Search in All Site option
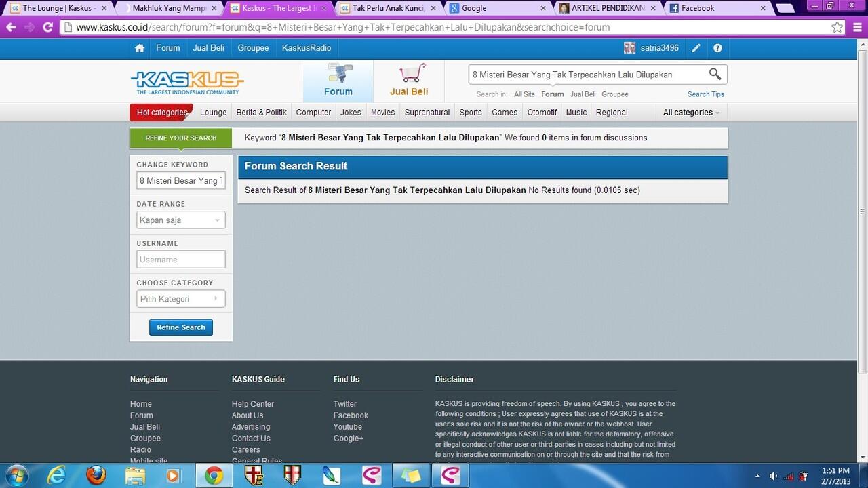Image resolution: width=868 pixels, height=488 pixels. pos(524,94)
